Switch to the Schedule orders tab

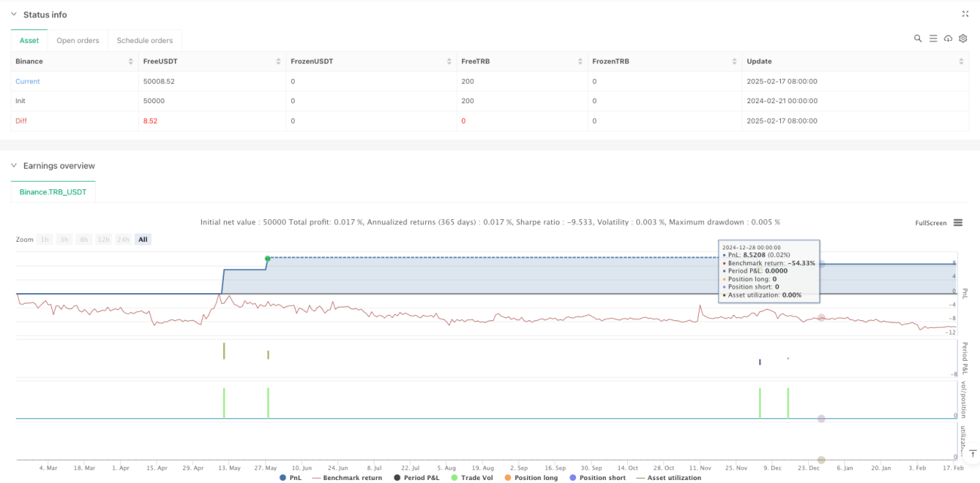click(x=145, y=41)
